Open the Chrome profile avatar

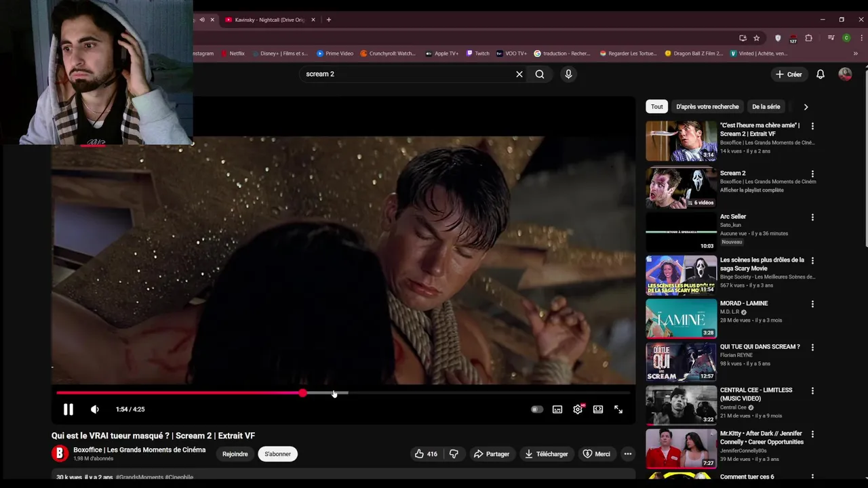(x=846, y=38)
